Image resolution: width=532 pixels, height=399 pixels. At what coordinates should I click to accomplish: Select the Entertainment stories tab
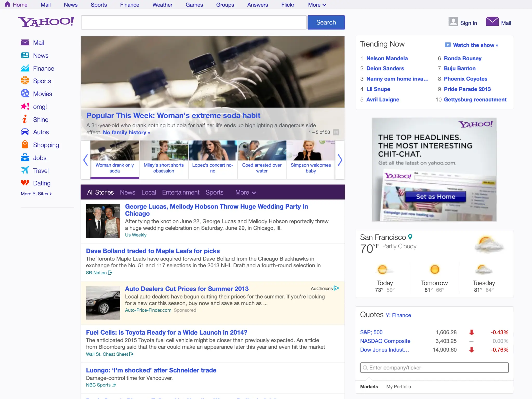181,192
